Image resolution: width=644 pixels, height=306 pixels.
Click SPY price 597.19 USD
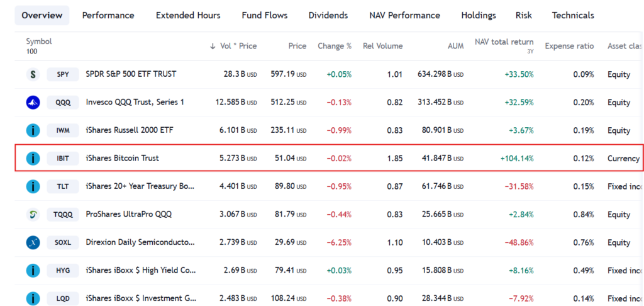coord(289,74)
